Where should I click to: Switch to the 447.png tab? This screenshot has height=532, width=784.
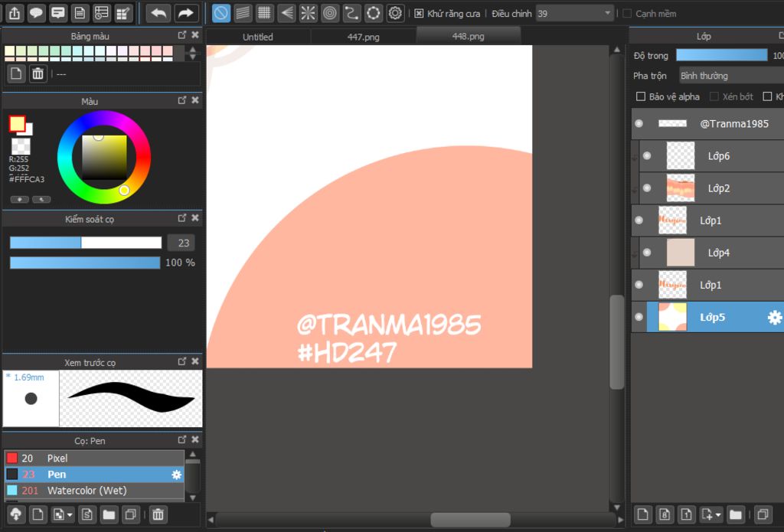click(364, 37)
